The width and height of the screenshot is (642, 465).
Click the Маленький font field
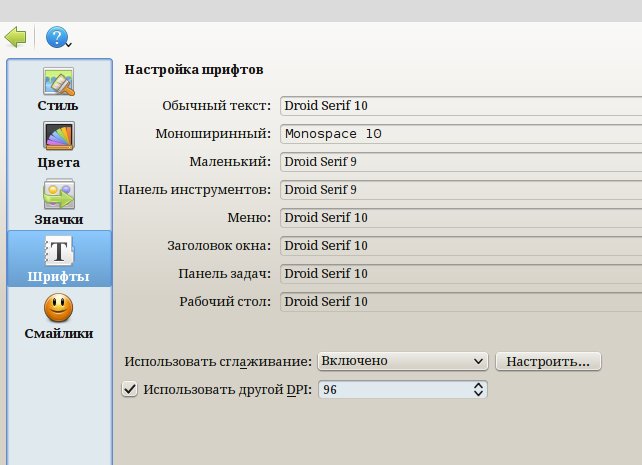point(460,161)
